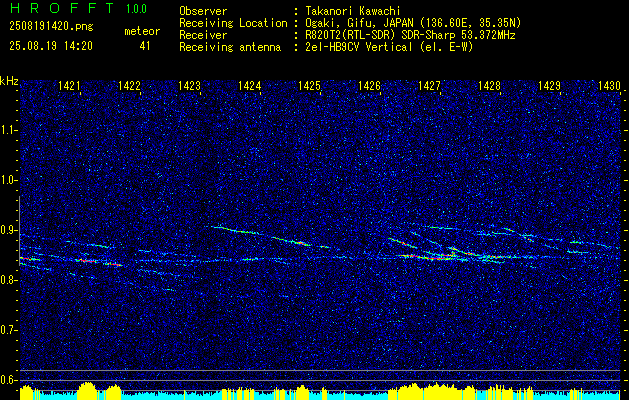Viewport: 629px width, 400px height.
Task: Click time marker 1421
Action: pos(69,85)
